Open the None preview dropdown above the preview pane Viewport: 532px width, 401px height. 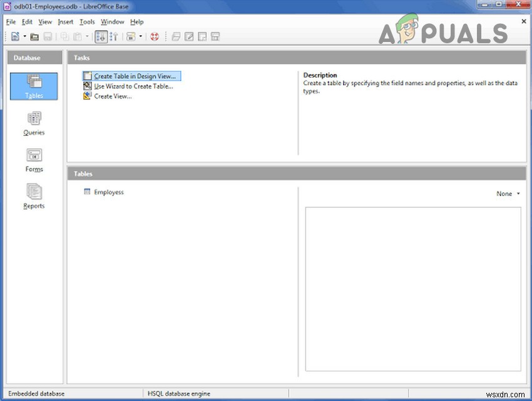click(x=508, y=194)
